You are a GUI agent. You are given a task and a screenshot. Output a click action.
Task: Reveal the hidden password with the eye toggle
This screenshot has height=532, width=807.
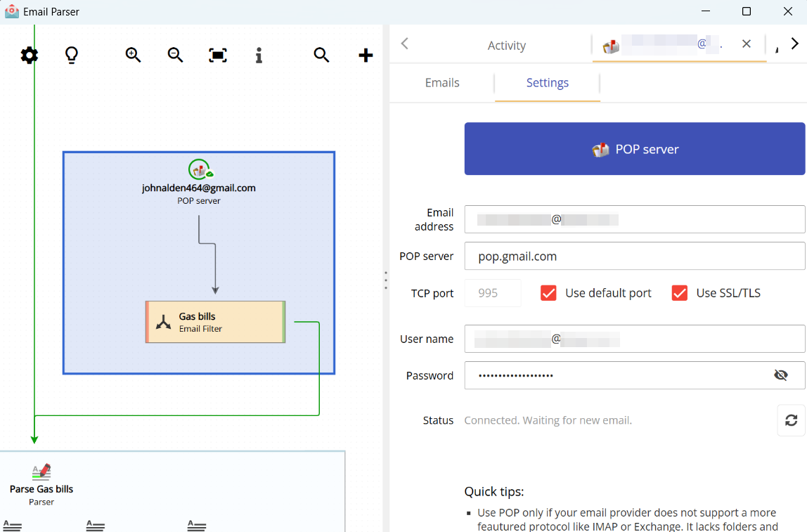point(781,375)
